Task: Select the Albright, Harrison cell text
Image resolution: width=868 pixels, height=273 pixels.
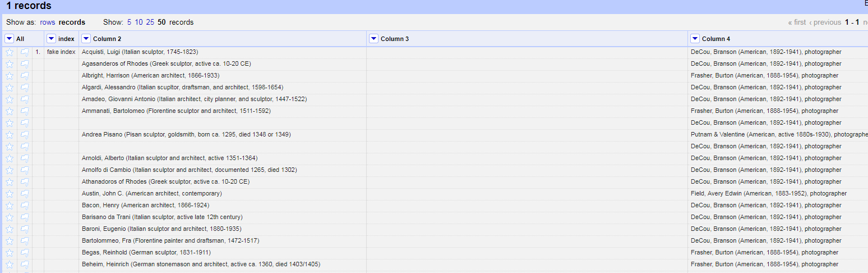Action: [x=150, y=76]
